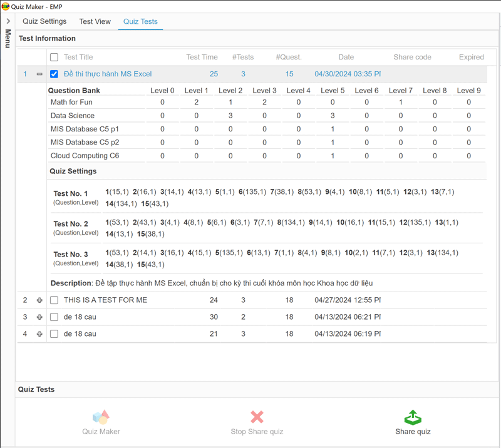Image resolution: width=501 pixels, height=448 pixels.
Task: Click the Stop Share quiz label
Action: 257,432
